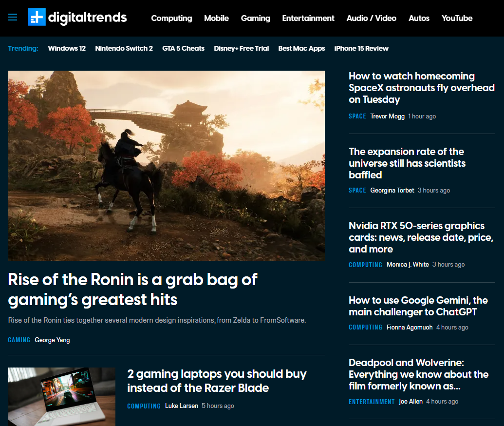
Task: Read the Rise of the Ronin headline article
Action: point(132,289)
